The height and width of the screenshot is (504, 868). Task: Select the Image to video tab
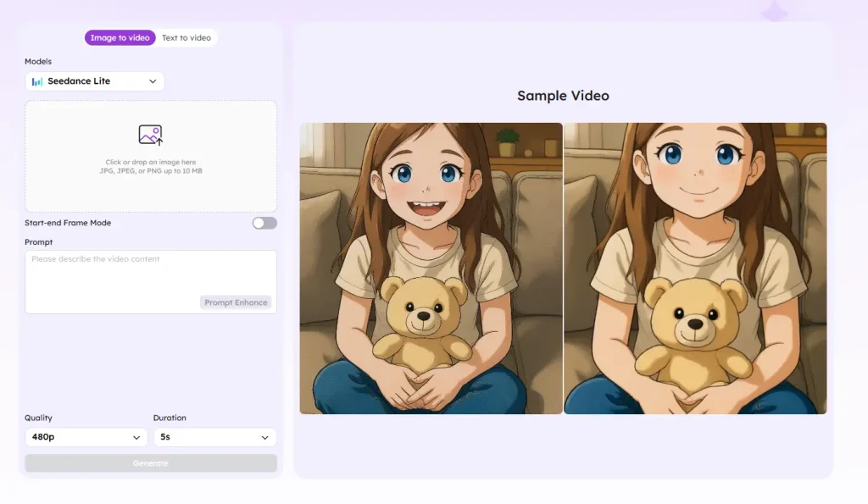point(120,37)
